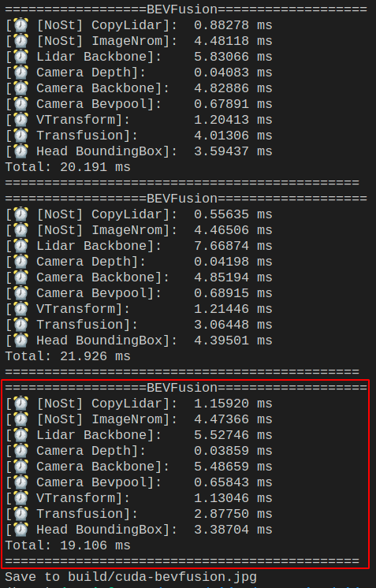Select the Camera Bevpool value 0.67891 ms
Screen dimensions: 376x588
coord(233,104)
